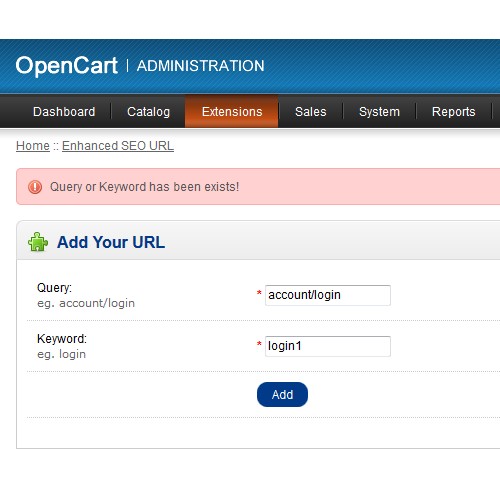The width and height of the screenshot is (500, 500).
Task: Open the Sales menu
Action: [x=311, y=112]
